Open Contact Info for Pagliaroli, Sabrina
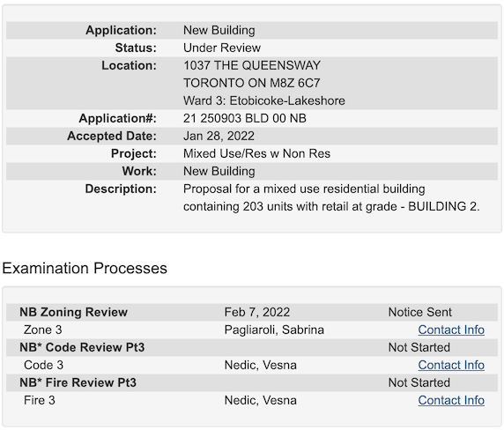This screenshot has width=504, height=430. (451, 330)
